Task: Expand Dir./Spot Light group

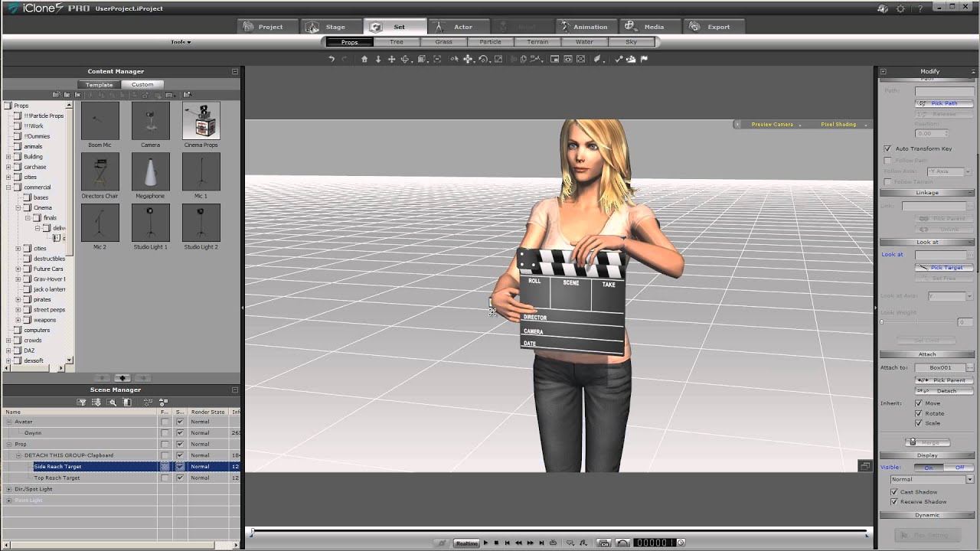Action: 8,489
